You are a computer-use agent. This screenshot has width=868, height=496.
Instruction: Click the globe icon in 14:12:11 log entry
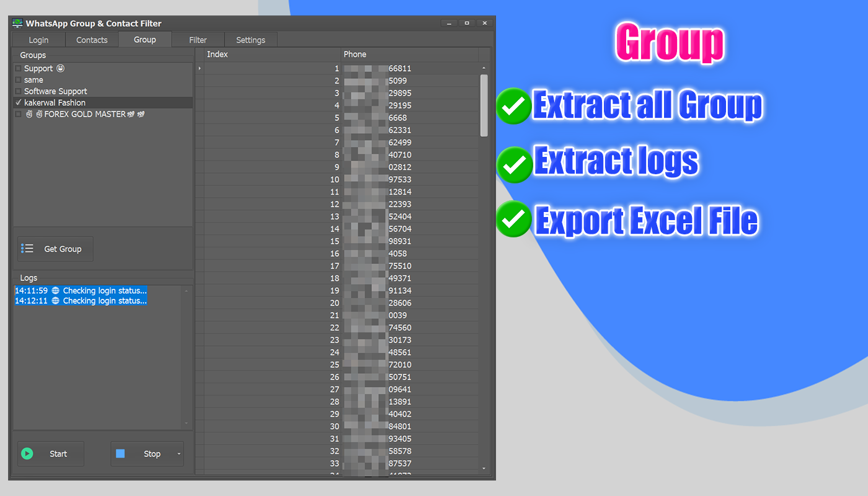click(55, 301)
